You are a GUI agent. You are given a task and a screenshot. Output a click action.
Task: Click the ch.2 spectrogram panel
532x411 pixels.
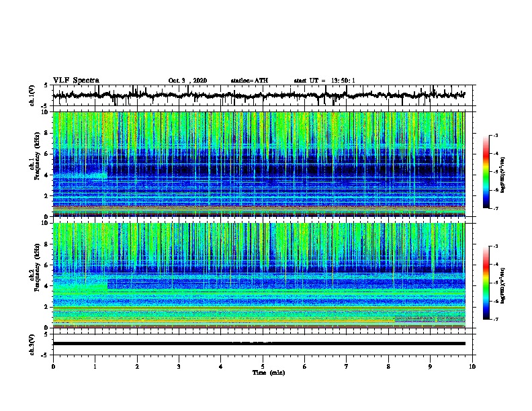click(259, 275)
